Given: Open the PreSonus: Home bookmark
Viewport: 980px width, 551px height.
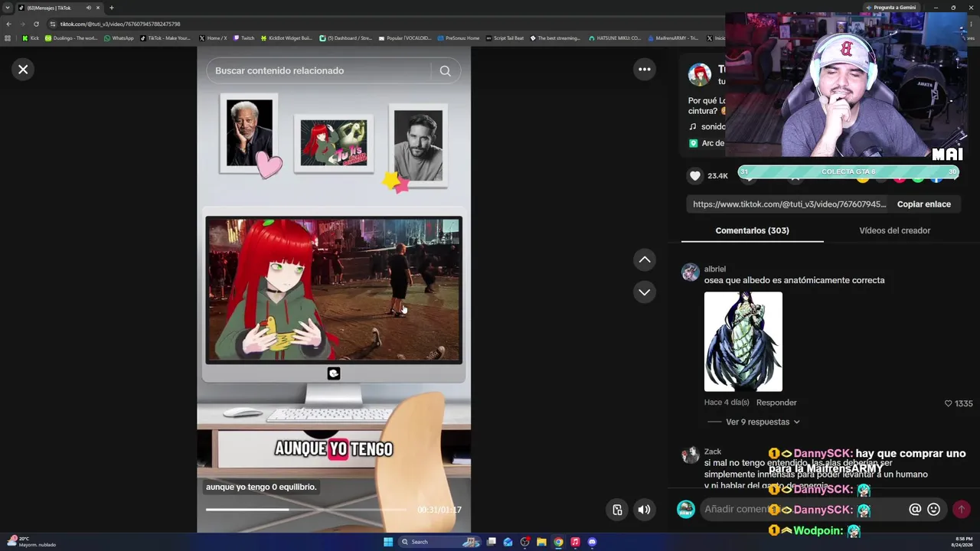Looking at the screenshot, I should (x=459, y=38).
